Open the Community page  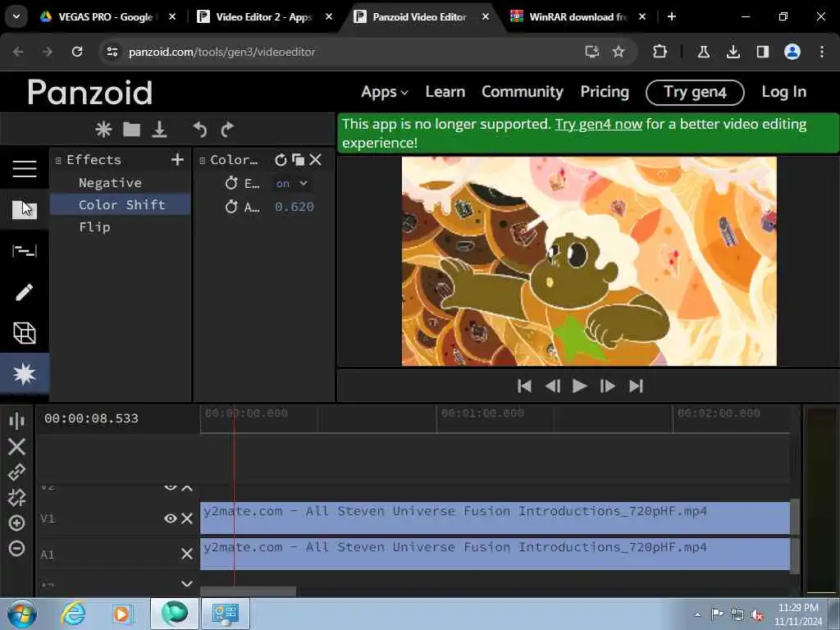[523, 92]
